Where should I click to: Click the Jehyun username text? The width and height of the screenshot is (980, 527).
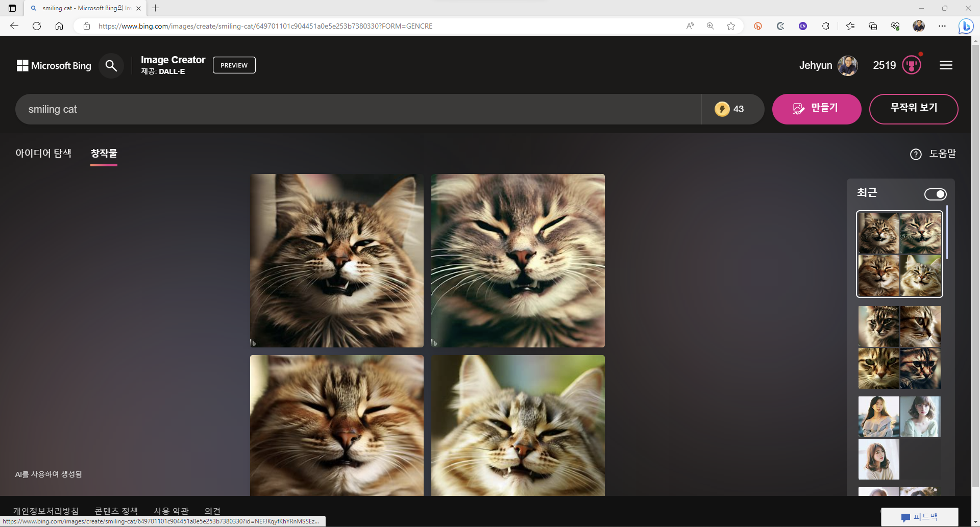coord(816,65)
